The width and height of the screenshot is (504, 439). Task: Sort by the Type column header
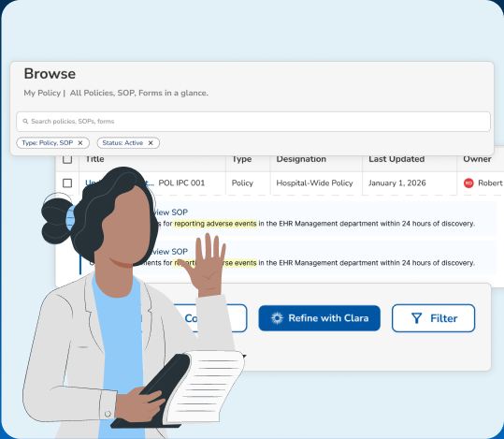241,159
